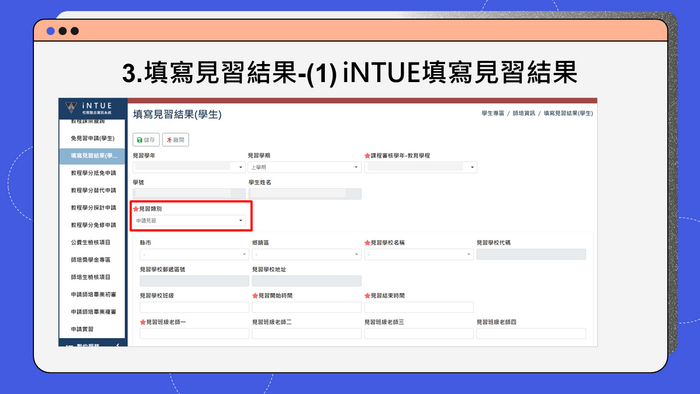This screenshot has height=394, width=700.
Task: Open the 見習學期 dropdown showing 上學期
Action: [x=304, y=167]
